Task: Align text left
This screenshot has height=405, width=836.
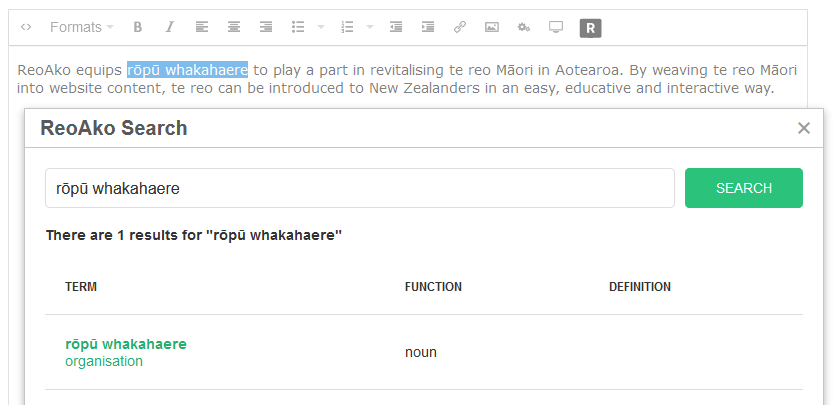Action: (x=202, y=27)
